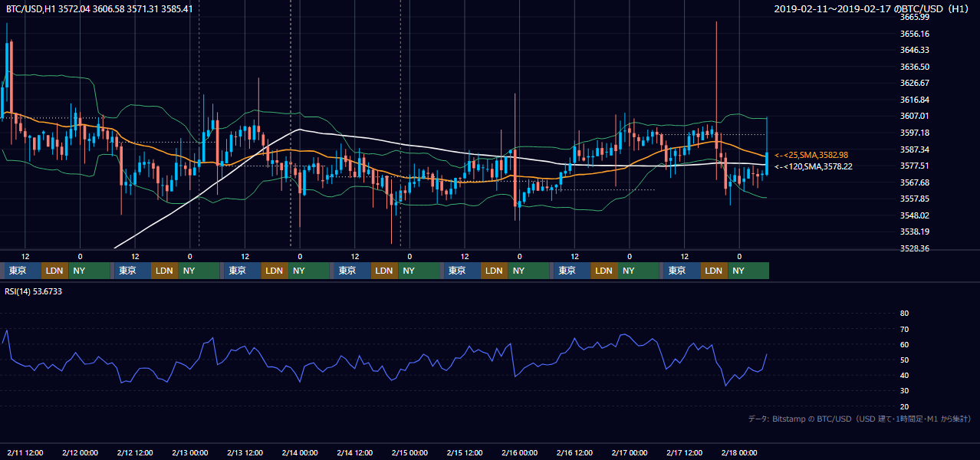Click price axis label 3656.16

[915, 34]
